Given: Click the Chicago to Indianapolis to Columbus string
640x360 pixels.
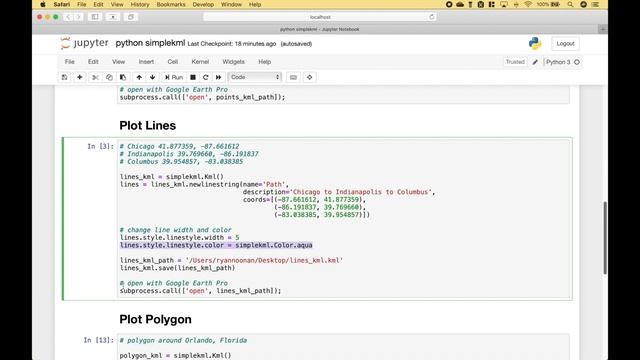Looking at the screenshot, I should click(360, 192).
